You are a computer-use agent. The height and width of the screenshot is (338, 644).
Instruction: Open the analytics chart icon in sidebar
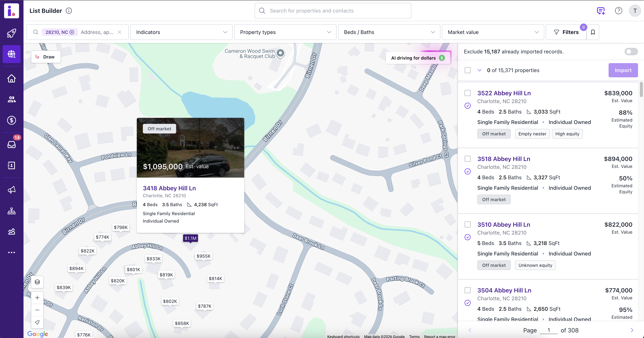12,231
